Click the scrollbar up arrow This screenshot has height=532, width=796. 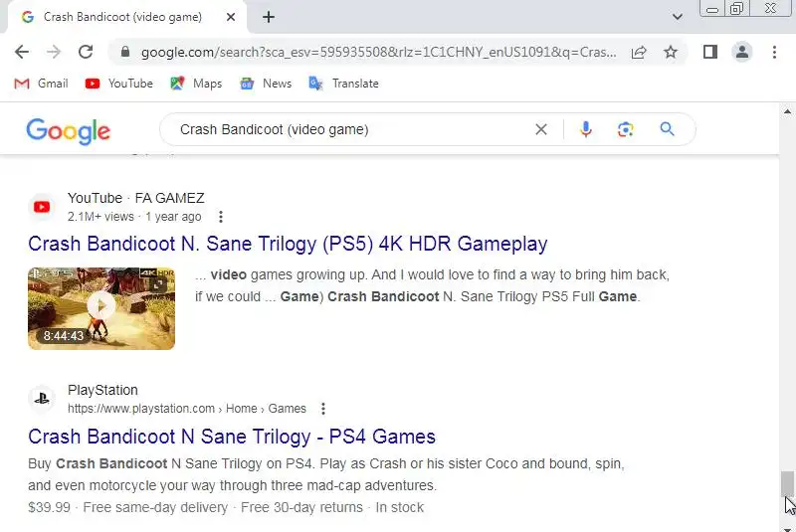(787, 111)
